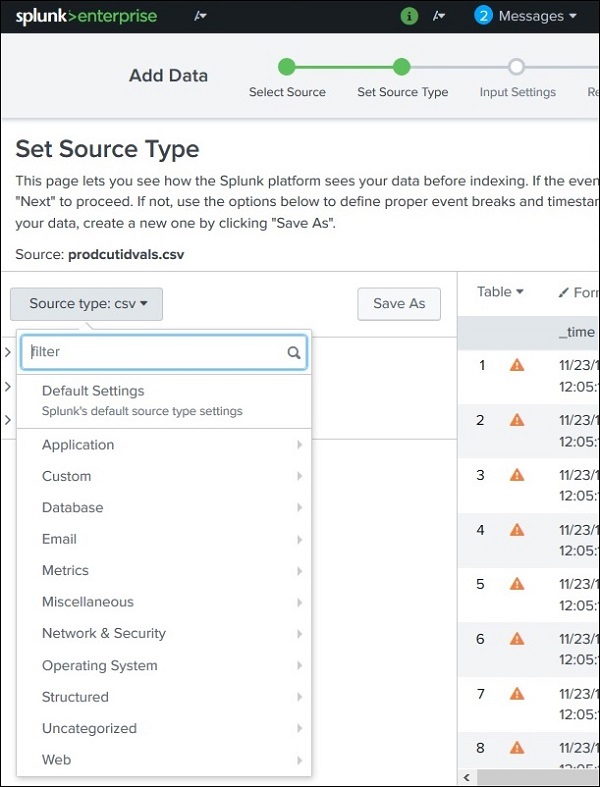Open the Table view dropdown
The image size is (600, 787).
point(500,292)
